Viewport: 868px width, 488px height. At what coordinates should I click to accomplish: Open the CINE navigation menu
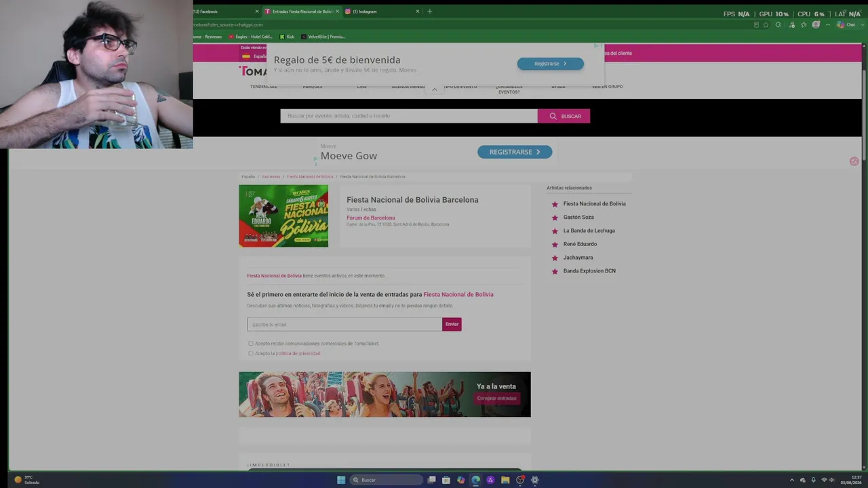click(x=361, y=87)
